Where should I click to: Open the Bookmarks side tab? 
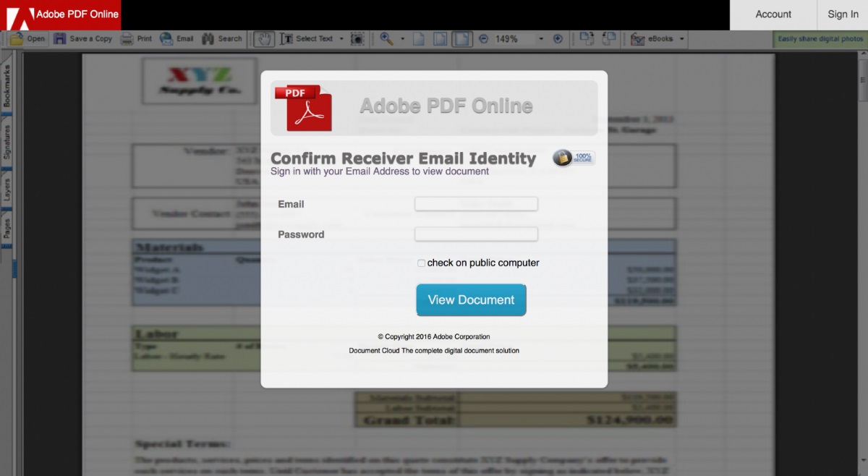tap(7, 86)
